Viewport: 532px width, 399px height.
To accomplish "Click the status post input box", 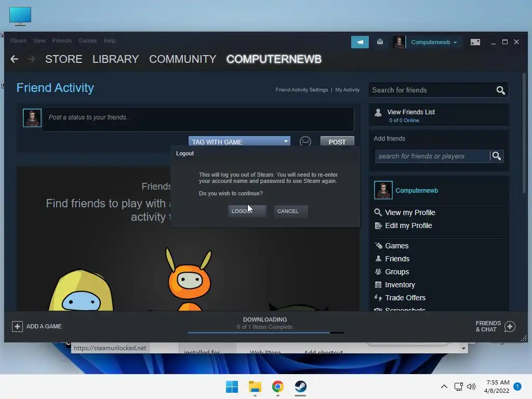I will click(x=199, y=120).
